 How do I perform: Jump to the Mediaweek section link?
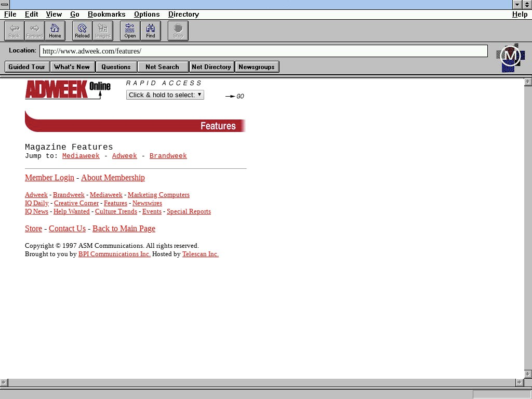click(81, 156)
